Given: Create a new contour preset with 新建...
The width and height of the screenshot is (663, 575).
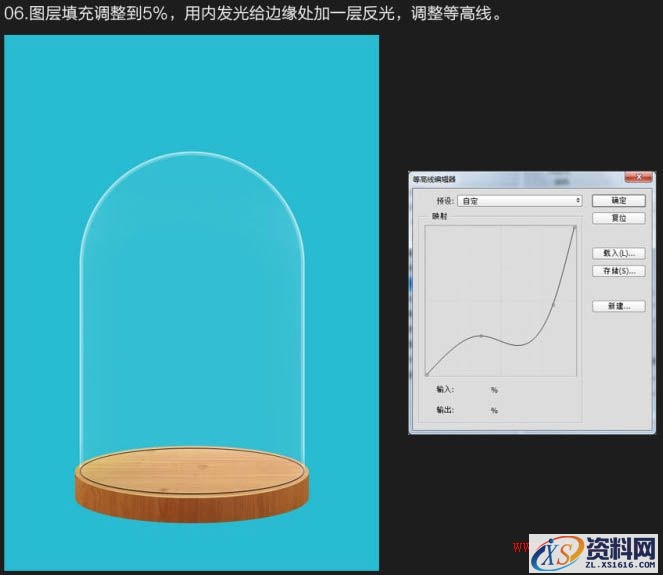Looking at the screenshot, I should [619, 306].
